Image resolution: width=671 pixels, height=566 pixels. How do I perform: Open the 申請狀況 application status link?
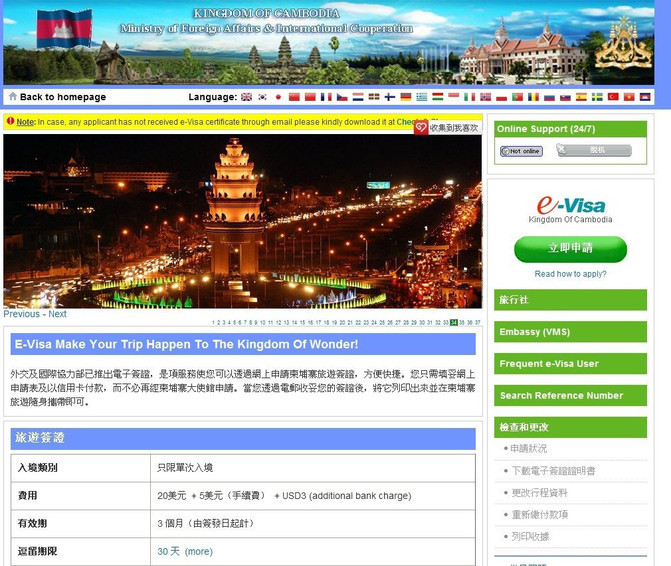click(527, 449)
